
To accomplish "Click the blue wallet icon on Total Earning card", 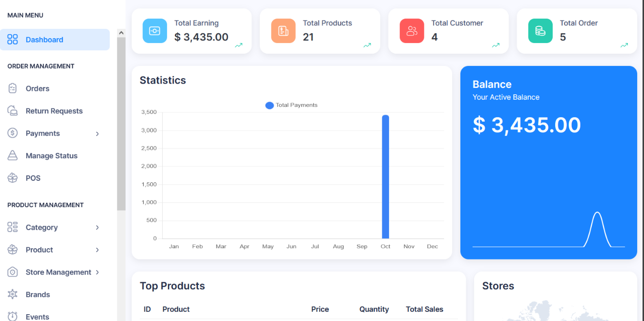I will tap(155, 30).
